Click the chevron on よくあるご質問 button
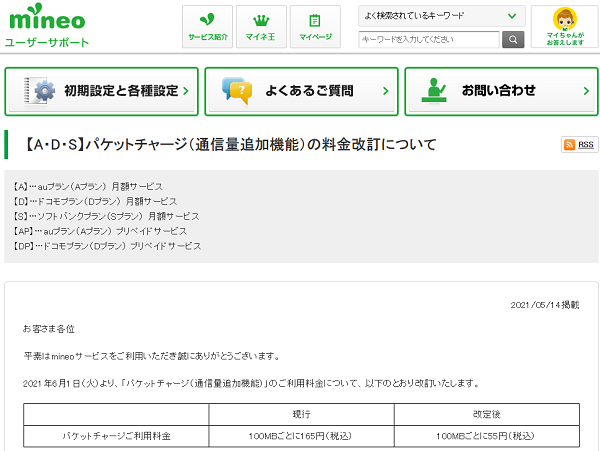This screenshot has height=451, width=600. pyautogui.click(x=386, y=91)
